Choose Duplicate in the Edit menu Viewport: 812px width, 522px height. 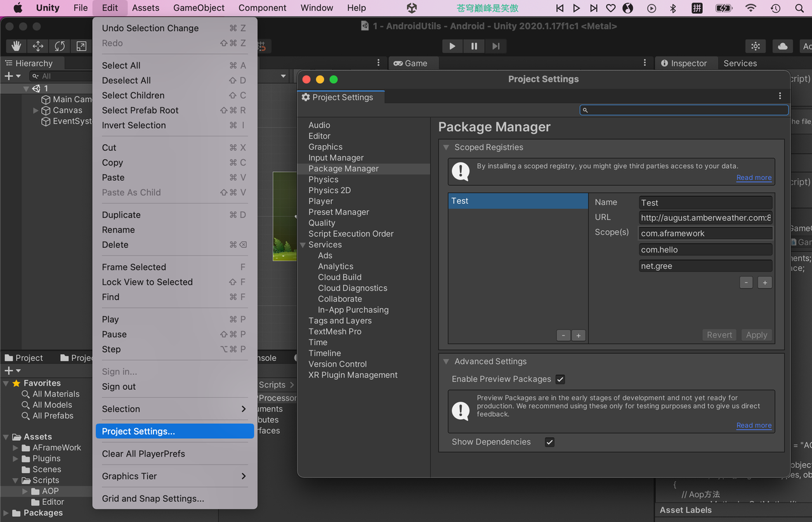click(174, 215)
